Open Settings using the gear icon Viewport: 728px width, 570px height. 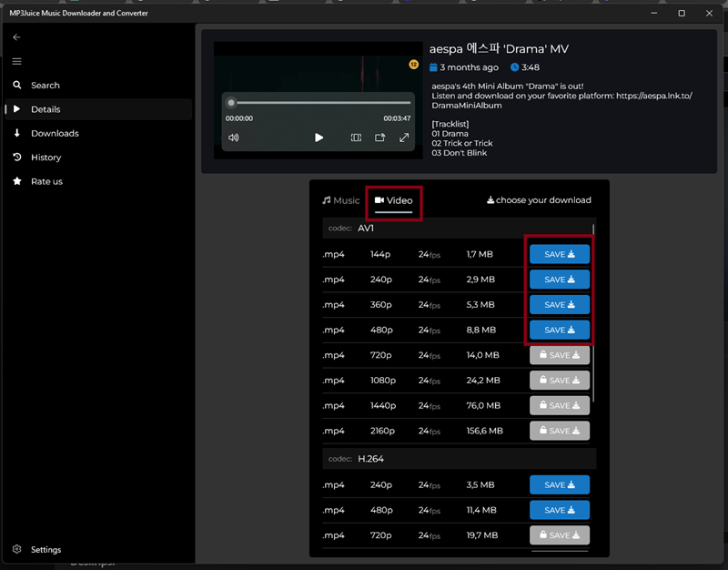17,549
